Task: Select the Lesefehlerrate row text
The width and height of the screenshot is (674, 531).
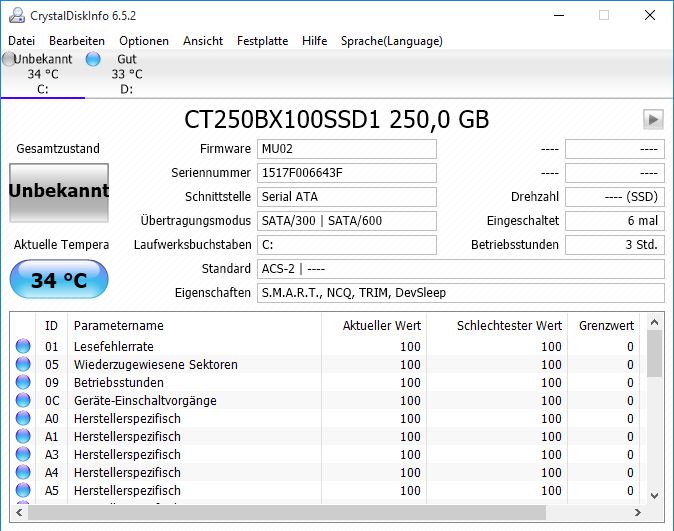Action: pos(113,347)
